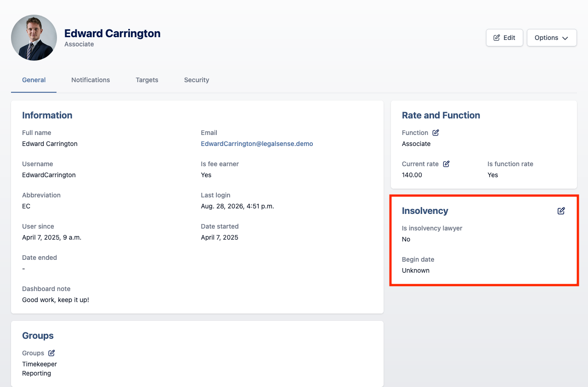Click the Reporting group entry
The height and width of the screenshot is (387, 588).
[x=37, y=373]
